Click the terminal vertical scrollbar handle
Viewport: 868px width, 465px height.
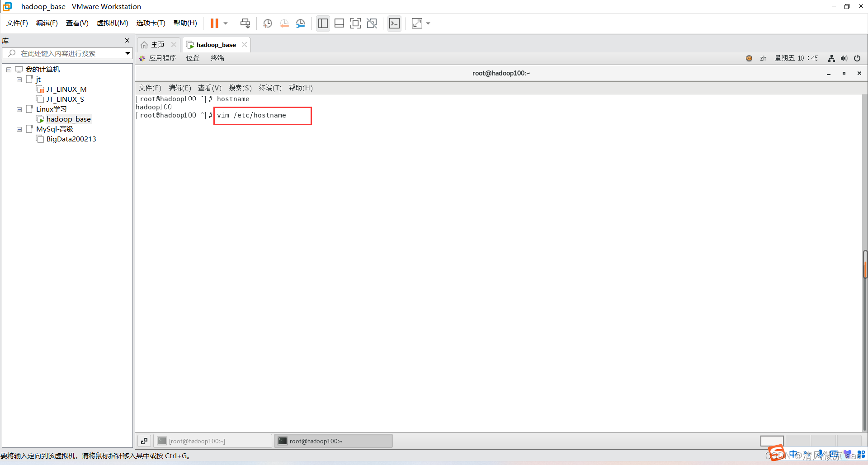click(865, 264)
